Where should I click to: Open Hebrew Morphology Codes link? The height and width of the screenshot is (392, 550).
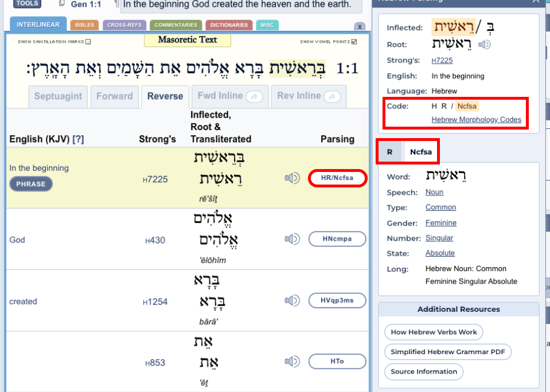pyautogui.click(x=477, y=120)
